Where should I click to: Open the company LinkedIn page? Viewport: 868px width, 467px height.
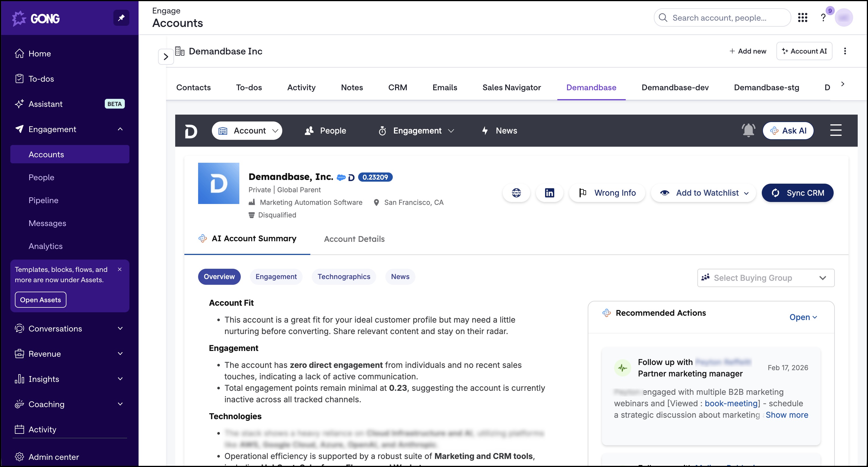click(549, 193)
